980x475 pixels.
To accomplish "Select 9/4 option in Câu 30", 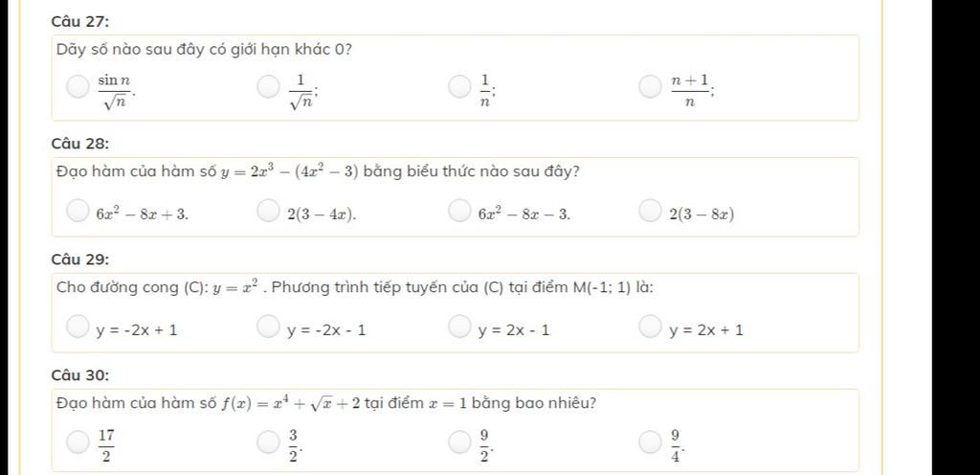I will click(x=651, y=442).
